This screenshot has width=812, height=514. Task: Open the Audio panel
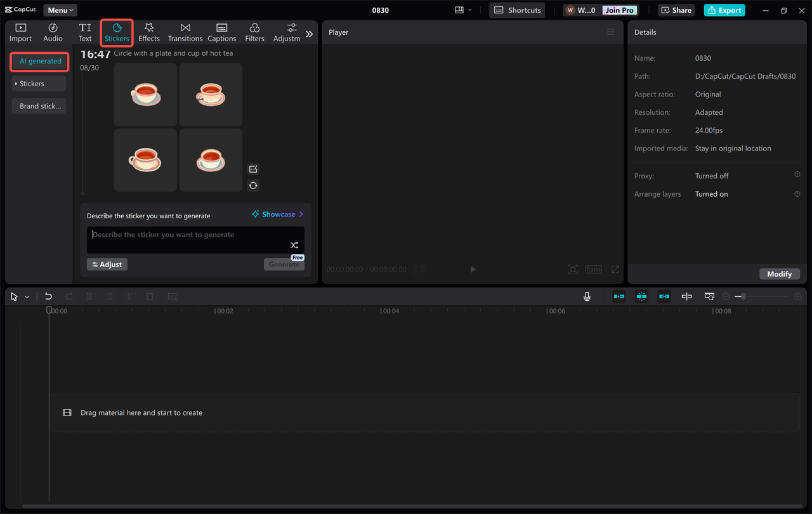click(x=53, y=32)
